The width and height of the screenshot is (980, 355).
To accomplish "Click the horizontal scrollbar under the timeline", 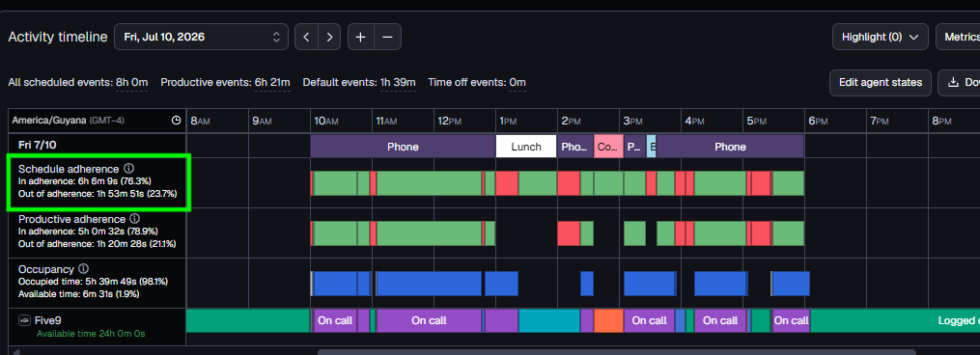I will pyautogui.click(x=616, y=352).
